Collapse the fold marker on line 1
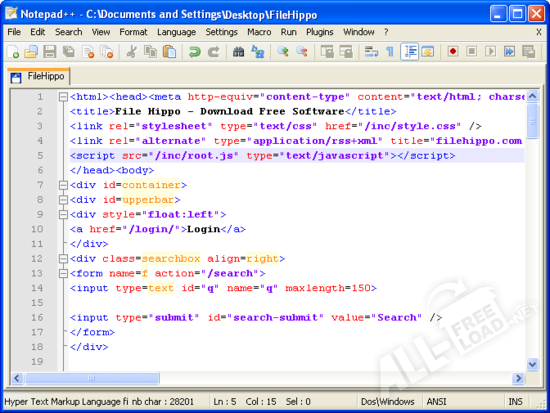This screenshot has width=550, height=413. pyautogui.click(x=63, y=97)
